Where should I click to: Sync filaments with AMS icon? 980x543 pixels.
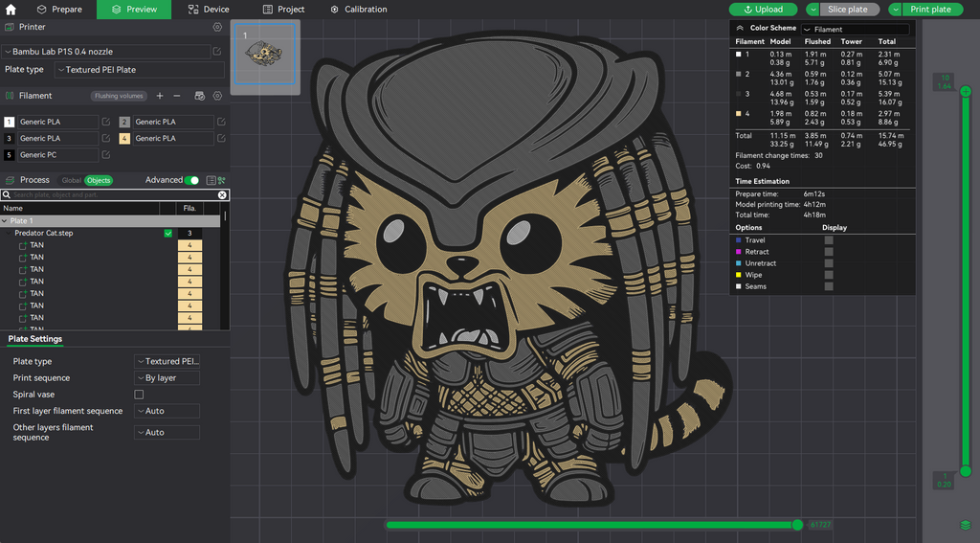199,96
